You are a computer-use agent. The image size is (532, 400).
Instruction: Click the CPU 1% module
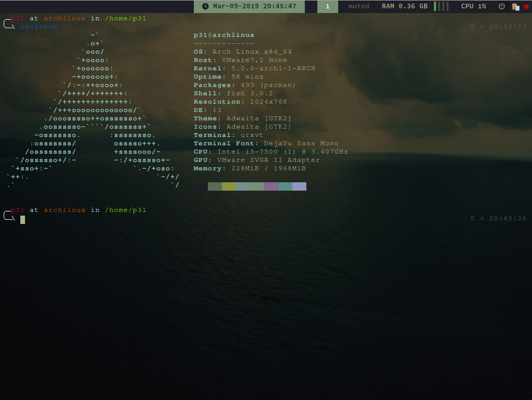[473, 6]
